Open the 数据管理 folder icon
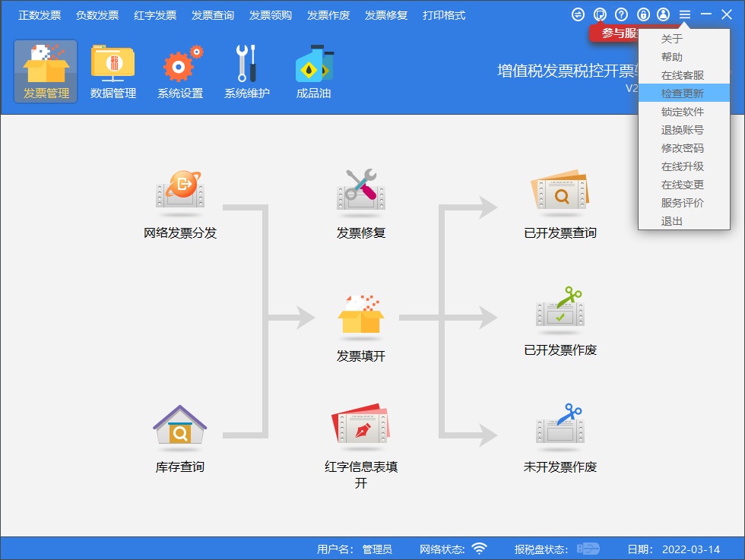This screenshot has height=560, width=745. (x=111, y=71)
